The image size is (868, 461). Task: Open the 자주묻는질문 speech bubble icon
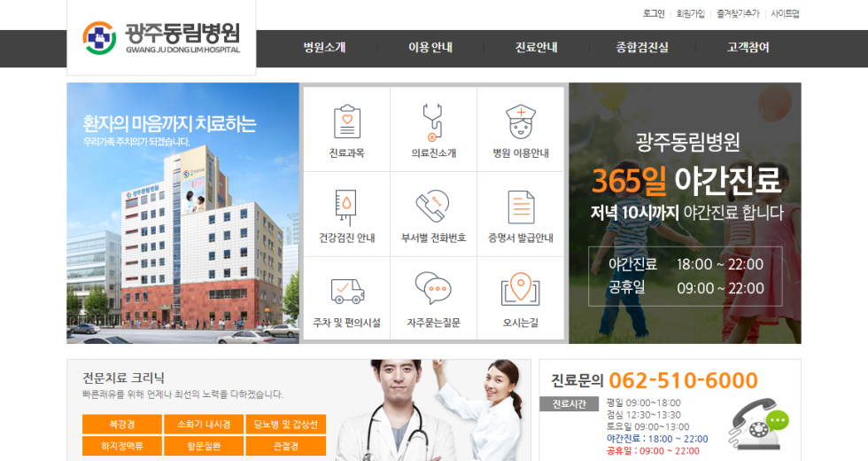433,290
